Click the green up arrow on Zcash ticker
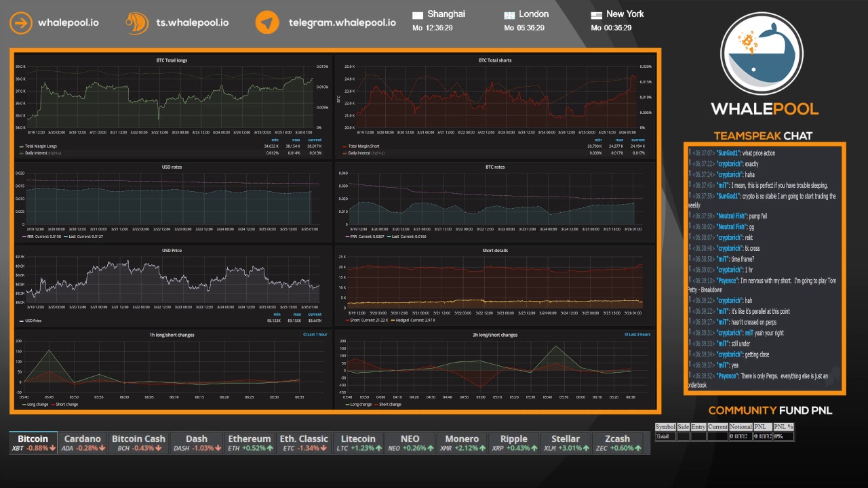This screenshot has width=868, height=488. pyautogui.click(x=637, y=448)
